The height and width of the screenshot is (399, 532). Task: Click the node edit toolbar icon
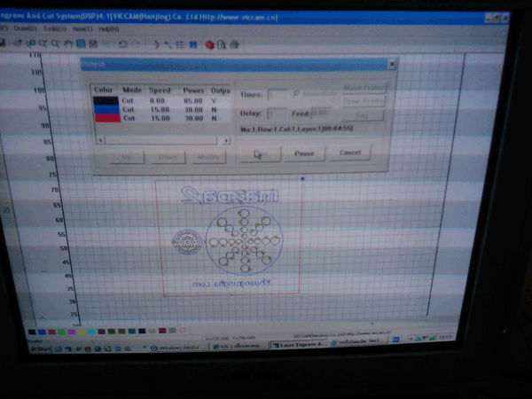[x=168, y=44]
